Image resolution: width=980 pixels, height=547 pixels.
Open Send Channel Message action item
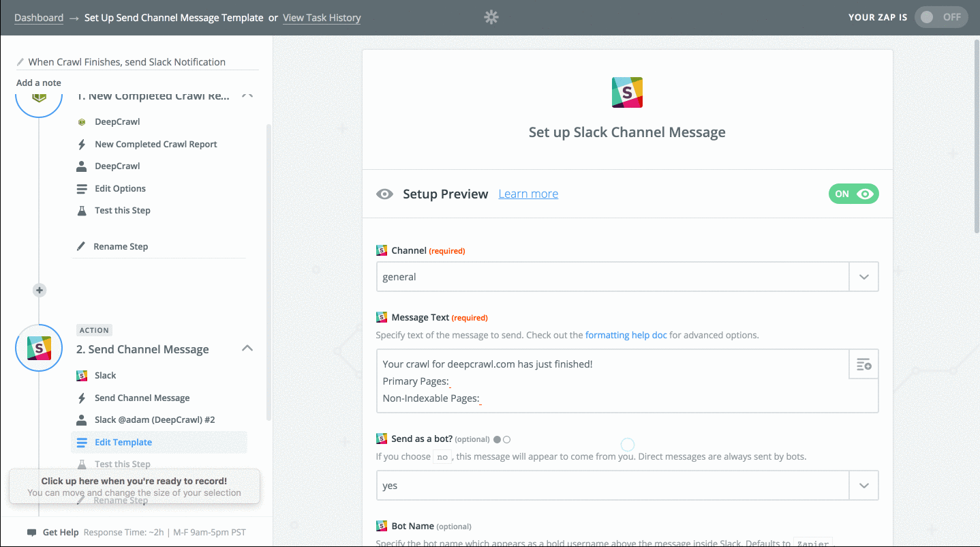(142, 398)
